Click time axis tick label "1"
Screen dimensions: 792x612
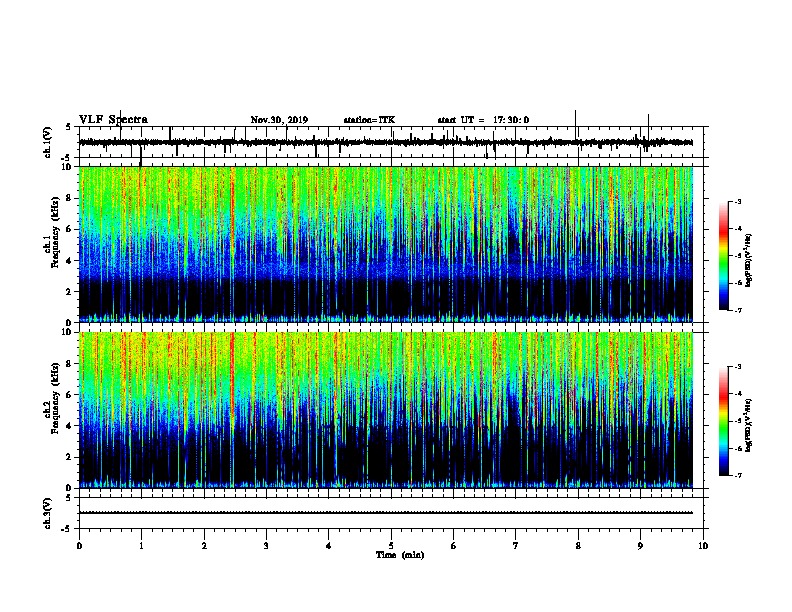coord(141,546)
